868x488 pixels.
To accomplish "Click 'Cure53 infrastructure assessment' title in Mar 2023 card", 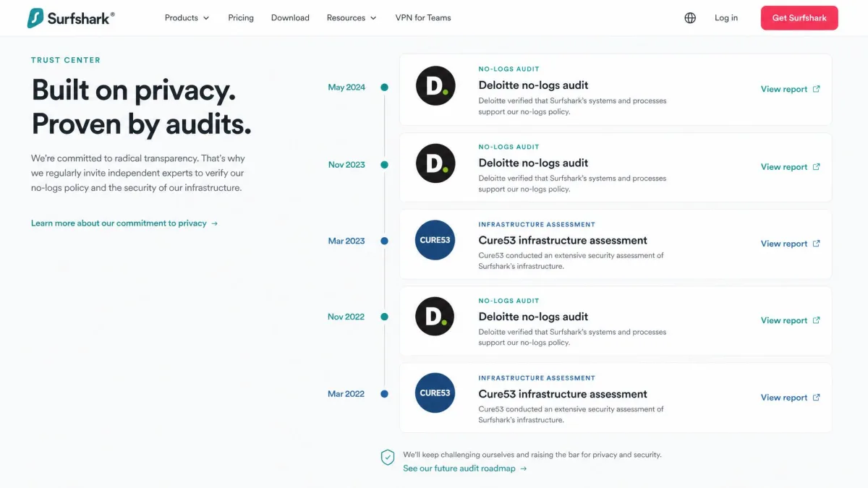I will tap(563, 240).
